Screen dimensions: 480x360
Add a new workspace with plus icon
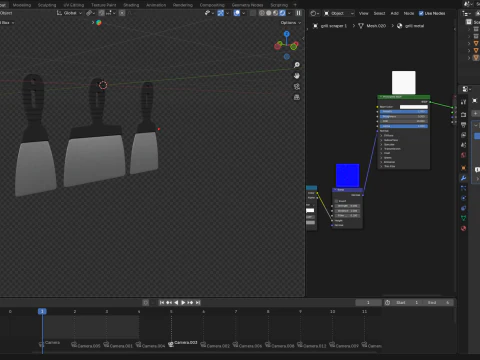295,5
